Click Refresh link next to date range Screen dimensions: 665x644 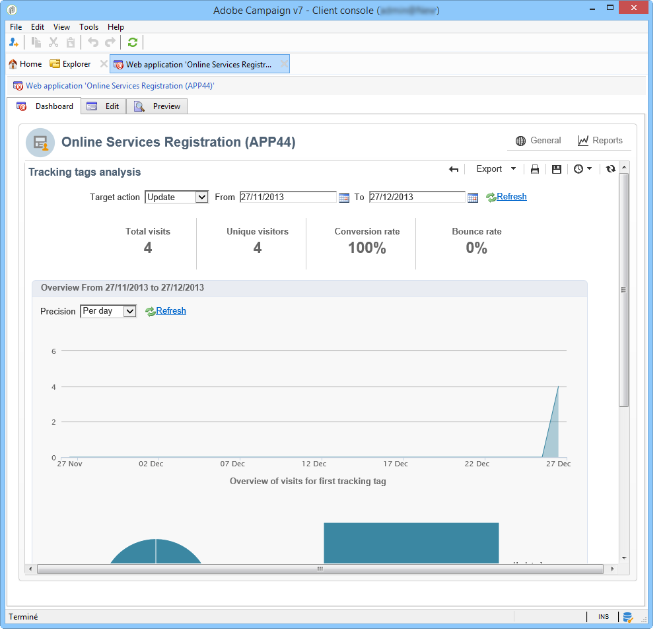[x=512, y=196]
